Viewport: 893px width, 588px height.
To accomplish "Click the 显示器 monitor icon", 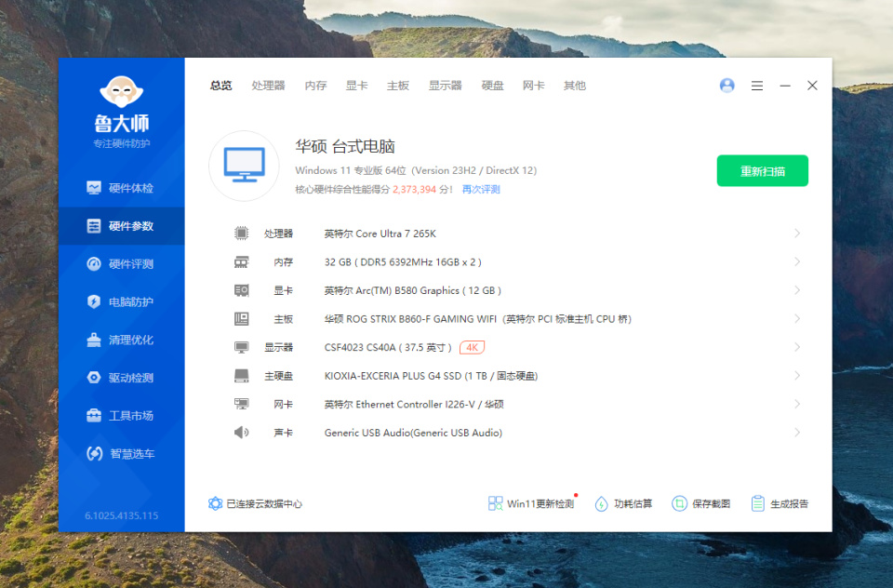I will click(x=242, y=348).
